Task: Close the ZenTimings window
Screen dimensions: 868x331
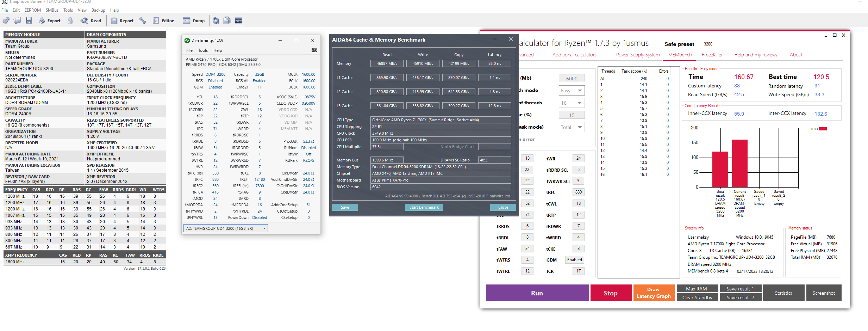Action: click(x=313, y=41)
